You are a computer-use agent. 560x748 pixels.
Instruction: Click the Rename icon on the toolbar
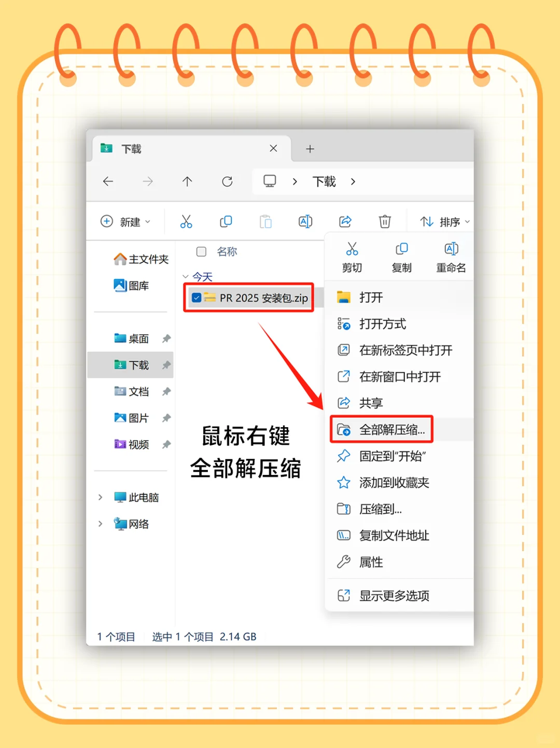[x=305, y=221]
